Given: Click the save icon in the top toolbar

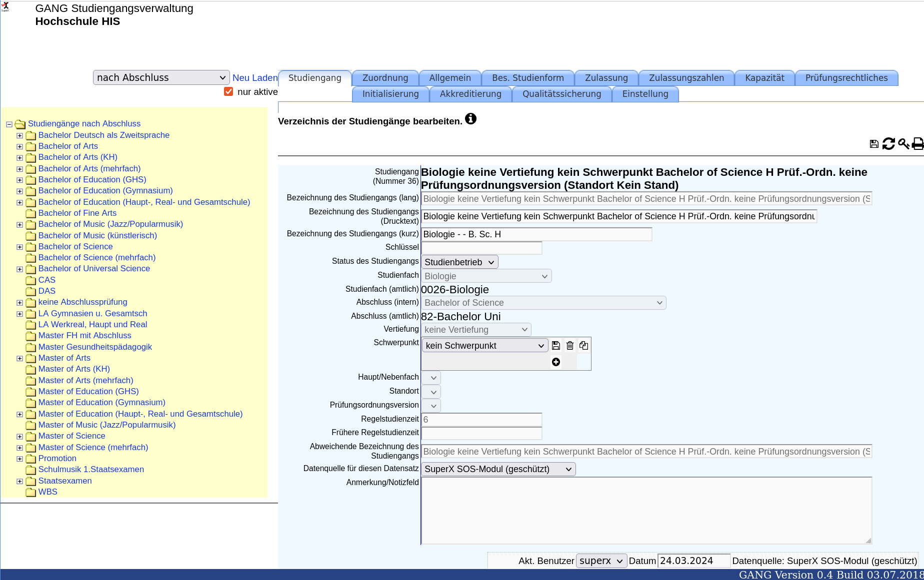Looking at the screenshot, I should (873, 144).
